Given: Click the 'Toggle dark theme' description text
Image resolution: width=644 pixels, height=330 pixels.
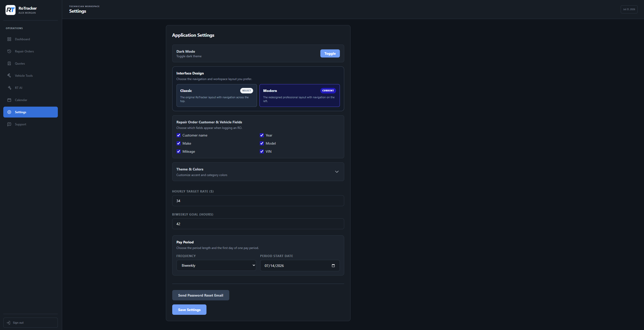Looking at the screenshot, I should click(x=189, y=56).
